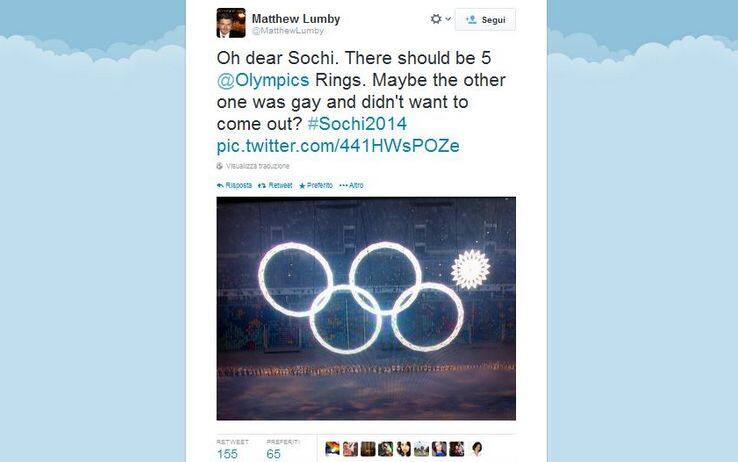Click Visualizza traduzione to translate tweet
This screenshot has height=462, width=738.
pyautogui.click(x=257, y=166)
